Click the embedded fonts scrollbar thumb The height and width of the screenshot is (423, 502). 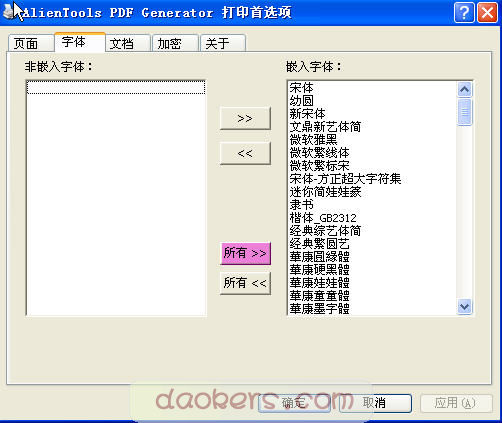click(x=465, y=112)
